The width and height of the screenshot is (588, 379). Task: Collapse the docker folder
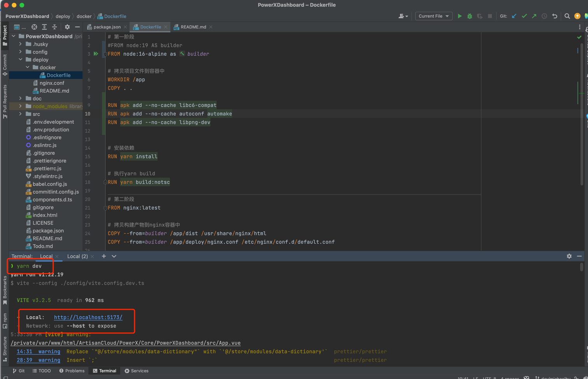click(28, 67)
